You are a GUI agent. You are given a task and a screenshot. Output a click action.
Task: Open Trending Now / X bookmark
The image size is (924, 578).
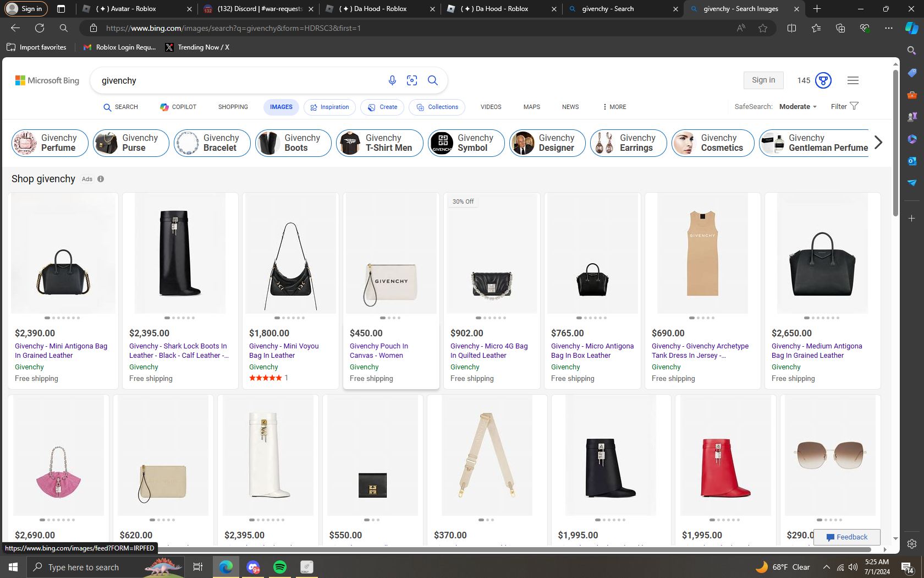click(x=197, y=47)
